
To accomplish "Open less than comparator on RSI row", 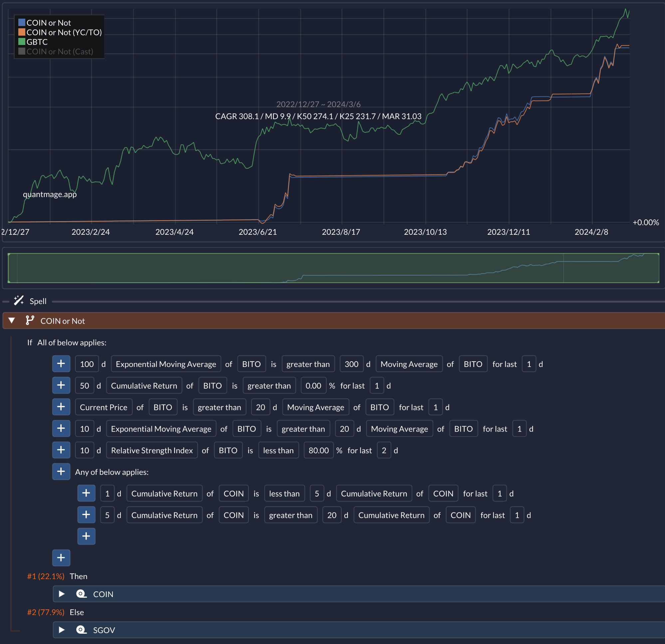I will [x=278, y=450].
